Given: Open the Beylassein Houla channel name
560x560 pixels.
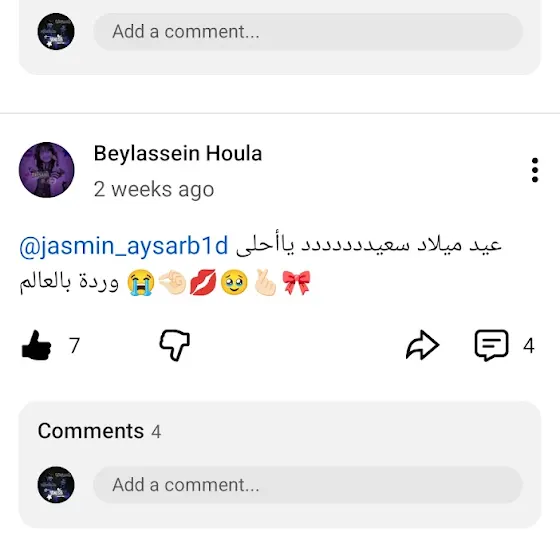Looking at the screenshot, I should tap(178, 154).
